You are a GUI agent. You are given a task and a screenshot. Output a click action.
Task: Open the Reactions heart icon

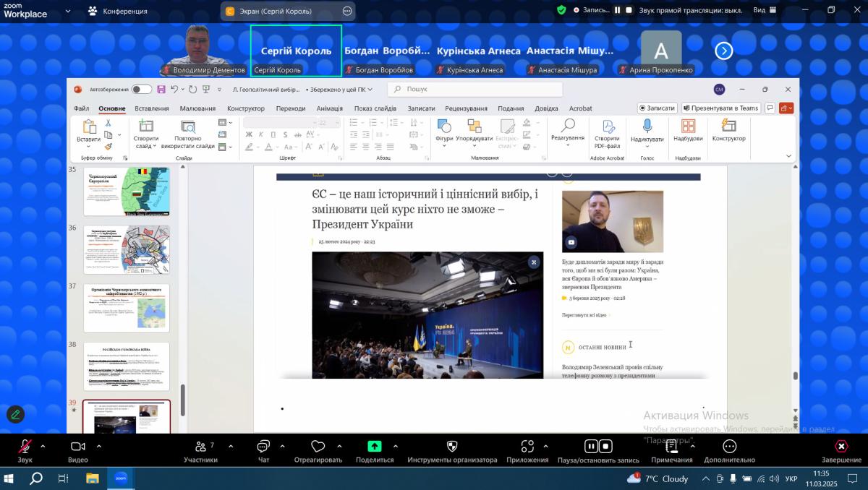[318, 447]
